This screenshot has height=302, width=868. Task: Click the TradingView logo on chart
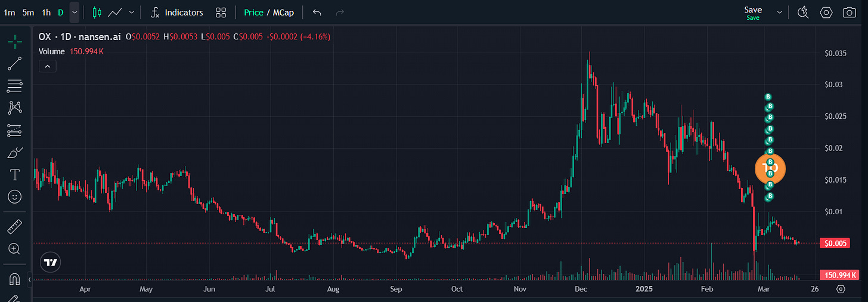(x=50, y=262)
